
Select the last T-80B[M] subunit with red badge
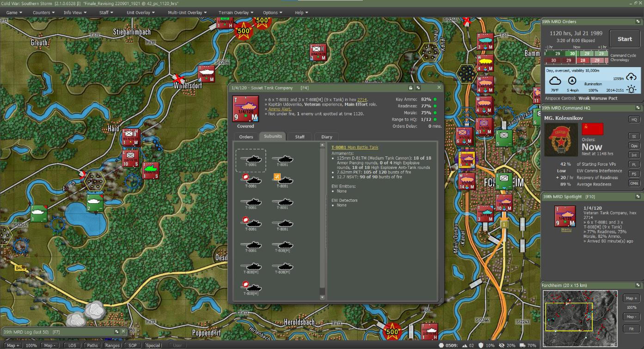pyautogui.click(x=251, y=288)
